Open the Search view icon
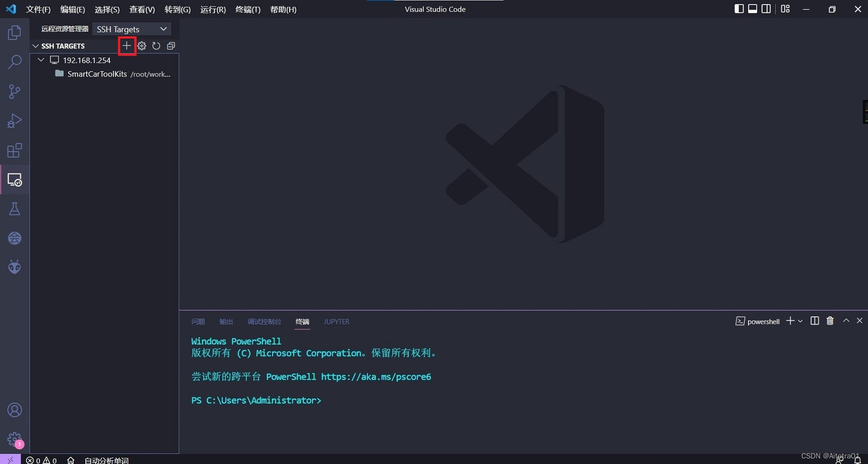868x464 pixels. (x=15, y=62)
